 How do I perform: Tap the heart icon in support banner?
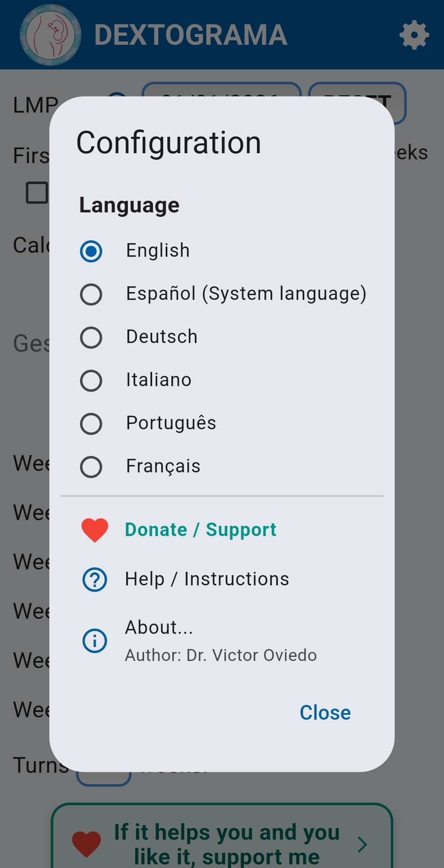(86, 844)
